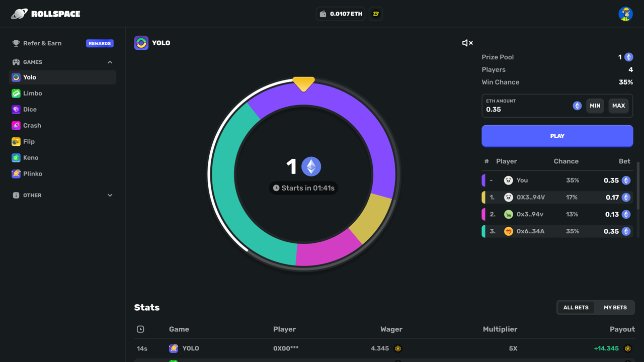The width and height of the screenshot is (644, 362).
Task: Switch to the All Bets tab
Action: pos(576,307)
